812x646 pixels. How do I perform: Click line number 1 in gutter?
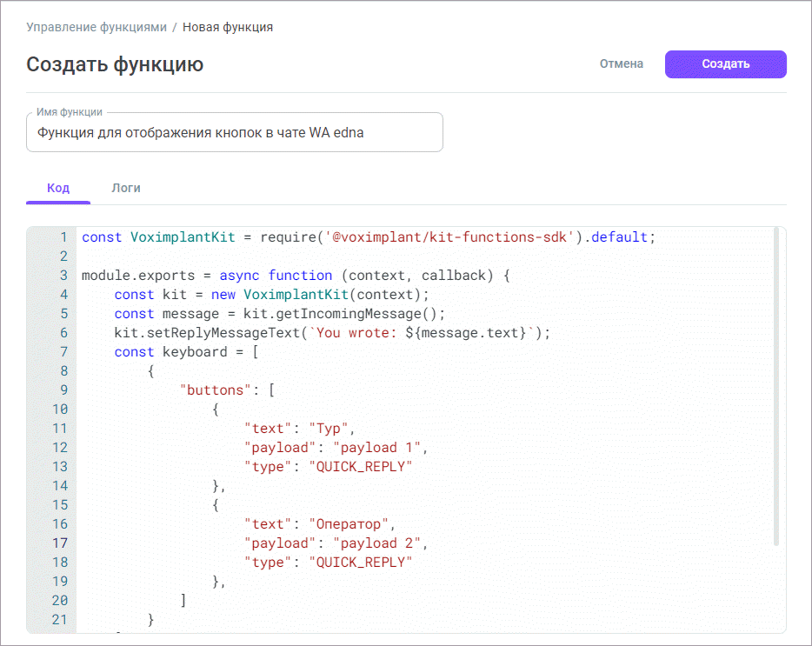[63, 237]
